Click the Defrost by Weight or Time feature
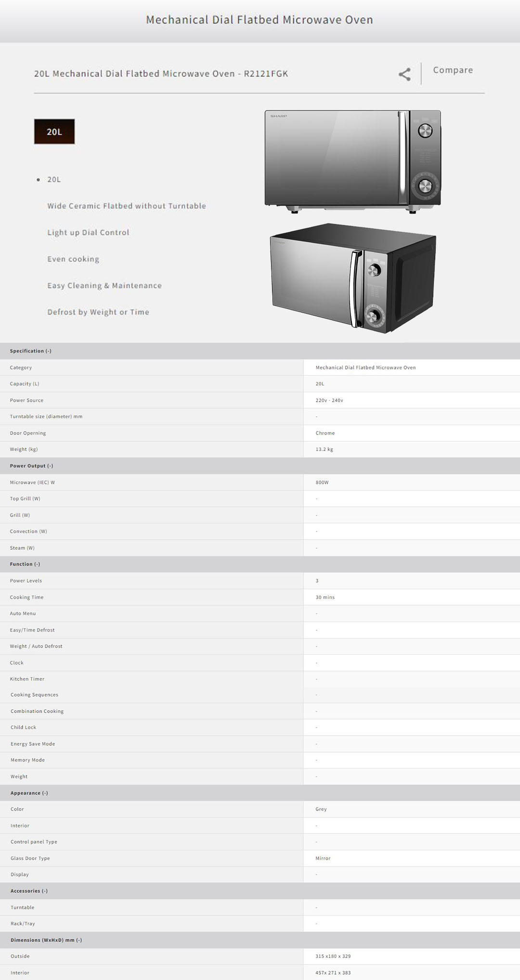 98,312
